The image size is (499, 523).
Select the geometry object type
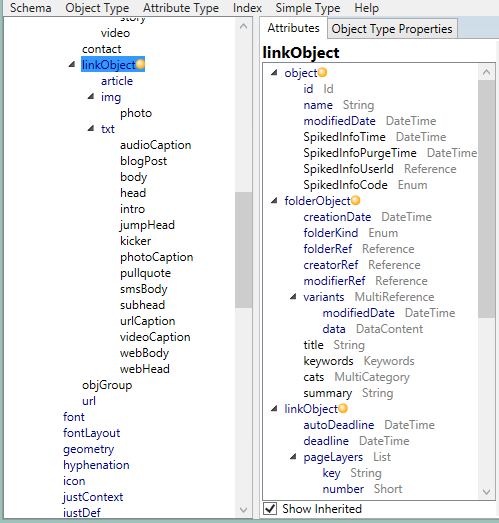click(89, 449)
